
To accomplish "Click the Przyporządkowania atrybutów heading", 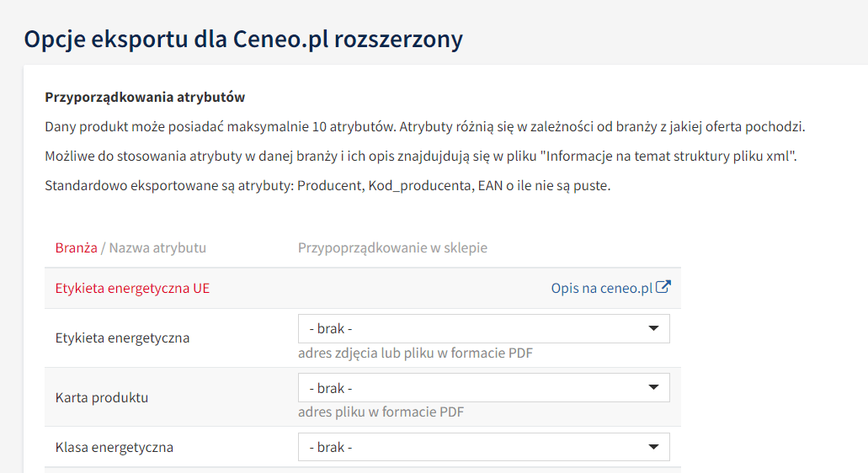I will point(145,97).
